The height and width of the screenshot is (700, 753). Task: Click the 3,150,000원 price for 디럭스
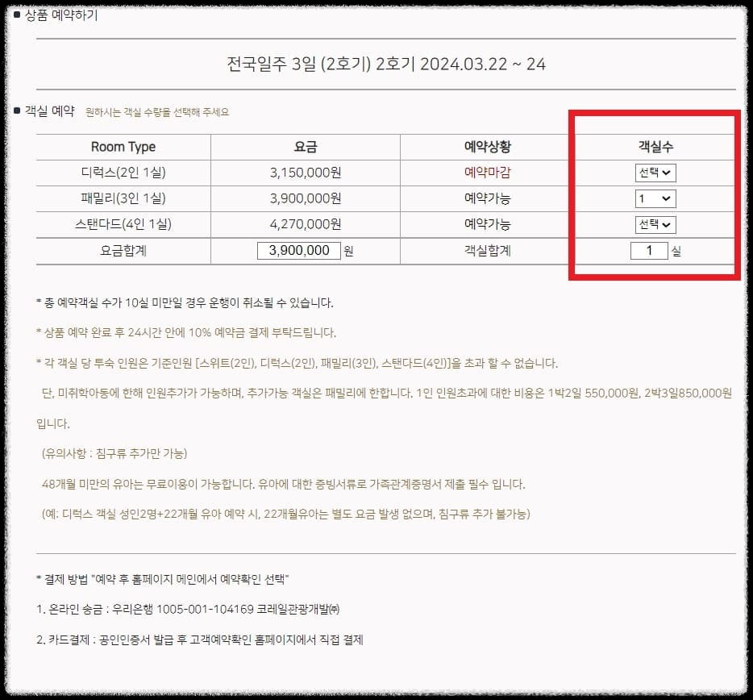(304, 173)
